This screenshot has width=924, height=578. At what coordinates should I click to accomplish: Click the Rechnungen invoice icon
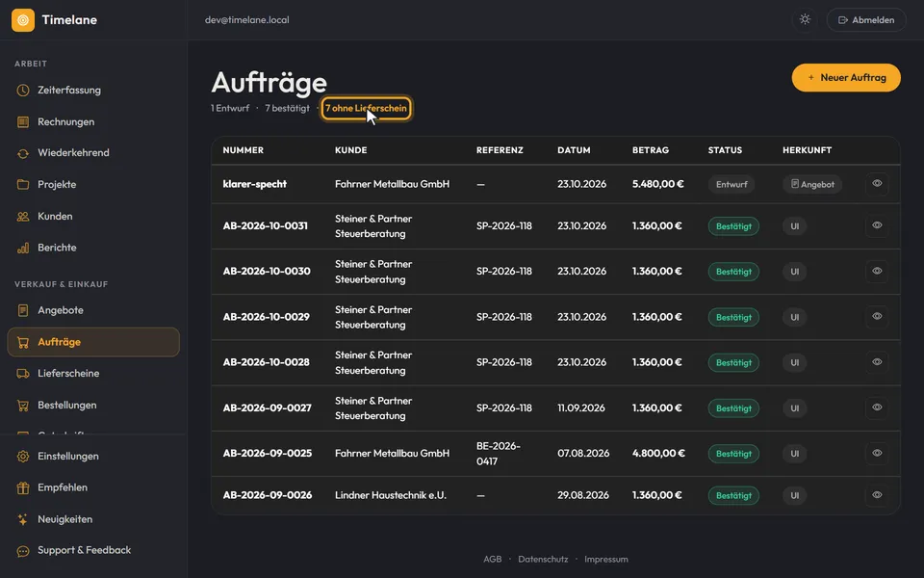(x=23, y=122)
